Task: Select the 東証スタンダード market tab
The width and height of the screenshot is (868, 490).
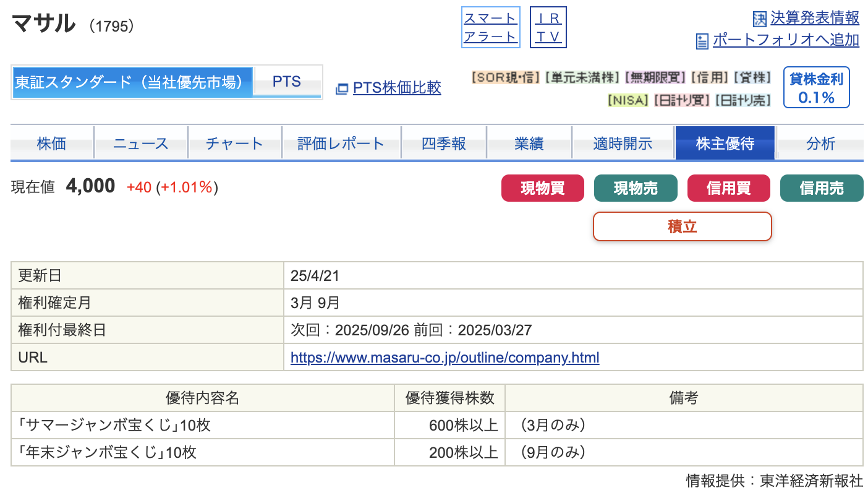Action: pyautogui.click(x=133, y=82)
